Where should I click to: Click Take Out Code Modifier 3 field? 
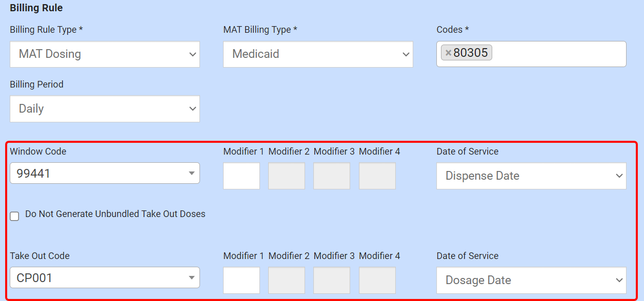332,281
